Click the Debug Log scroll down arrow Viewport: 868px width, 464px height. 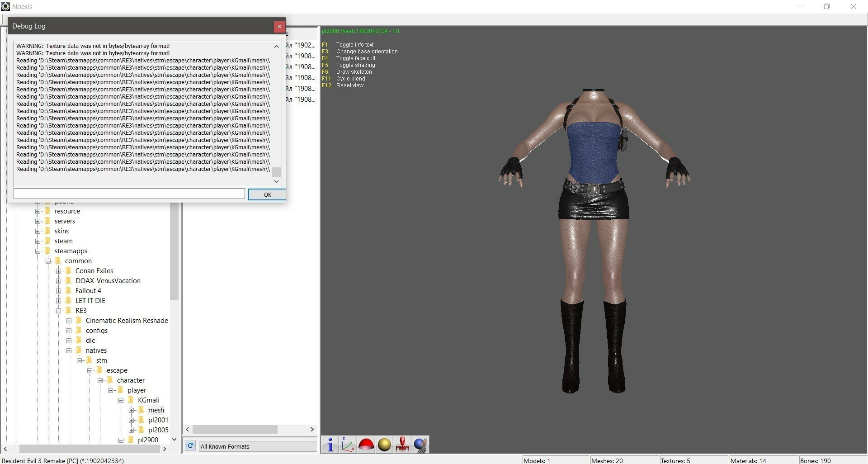point(277,181)
